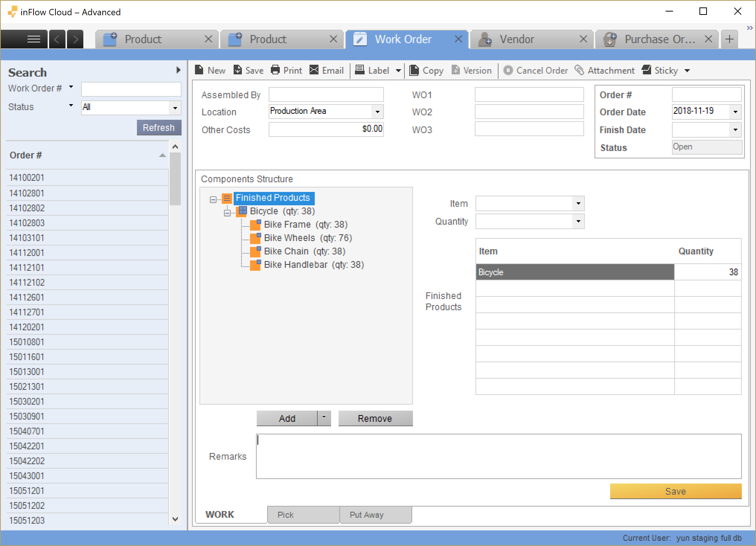Select Bike Wheels in components tree

308,238
